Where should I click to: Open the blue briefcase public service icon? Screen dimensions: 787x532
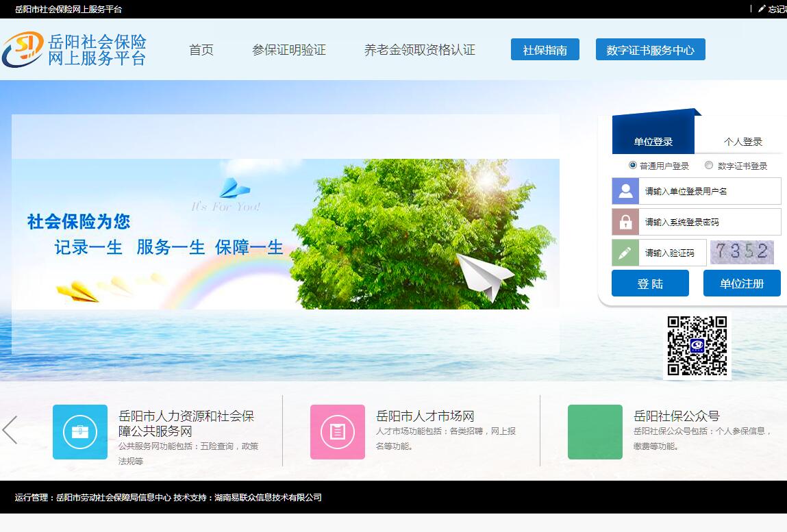tap(80, 431)
